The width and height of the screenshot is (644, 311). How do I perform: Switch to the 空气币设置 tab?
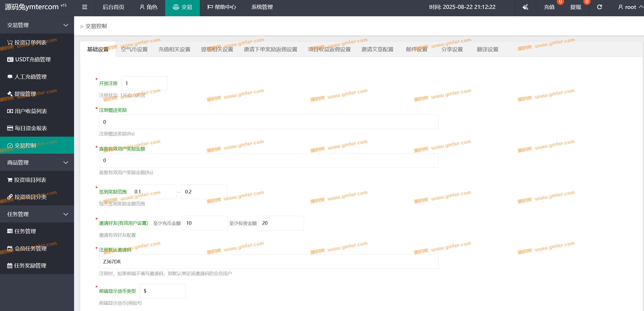tap(134, 49)
